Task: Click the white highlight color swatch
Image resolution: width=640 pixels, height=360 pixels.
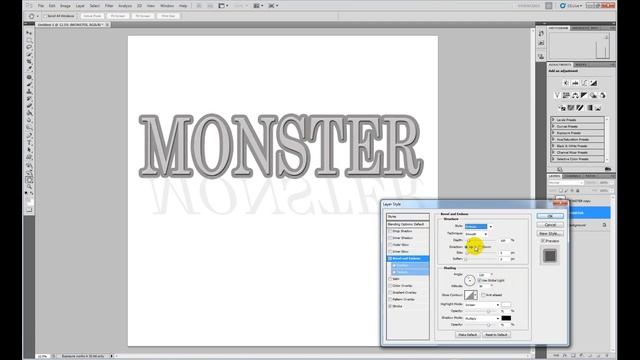Action: [x=506, y=304]
